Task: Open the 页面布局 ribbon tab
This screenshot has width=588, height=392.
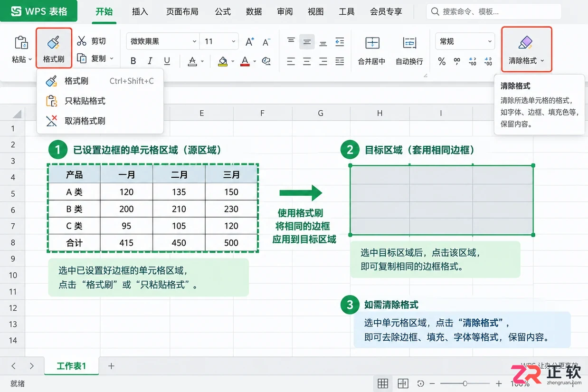Action: pyautogui.click(x=182, y=11)
